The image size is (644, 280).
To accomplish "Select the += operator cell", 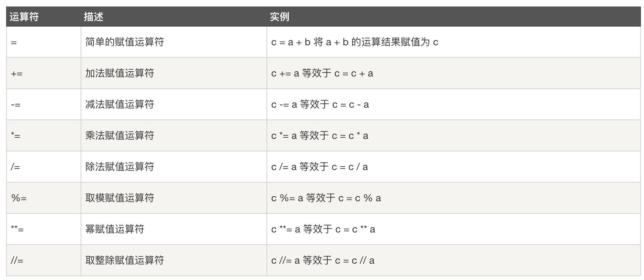I will click(x=17, y=74).
